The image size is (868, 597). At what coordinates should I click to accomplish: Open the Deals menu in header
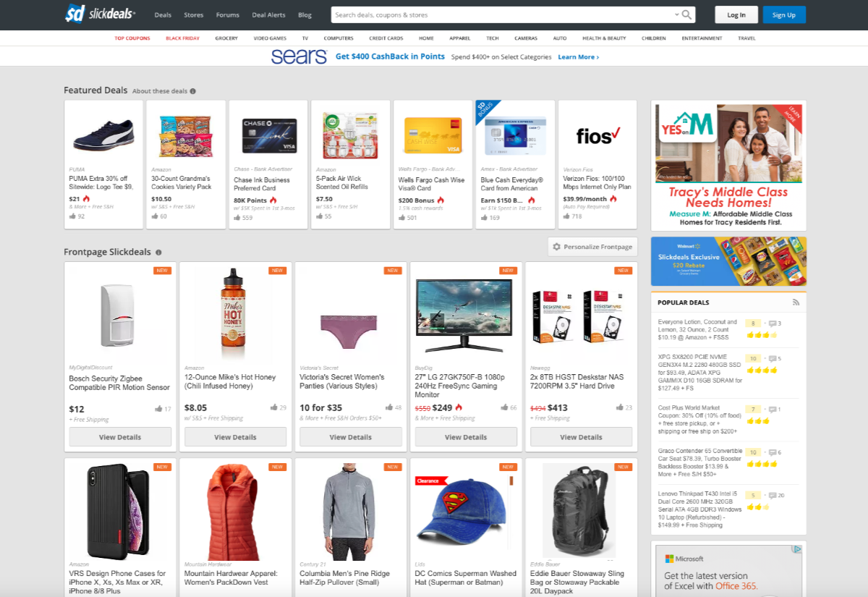point(163,15)
